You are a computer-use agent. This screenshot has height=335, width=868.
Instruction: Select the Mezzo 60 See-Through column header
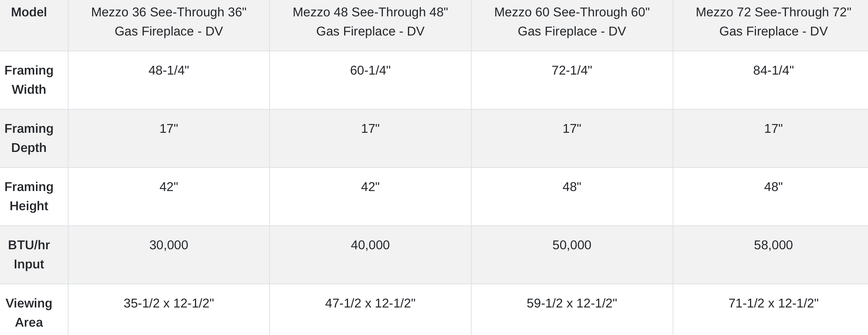pyautogui.click(x=572, y=22)
